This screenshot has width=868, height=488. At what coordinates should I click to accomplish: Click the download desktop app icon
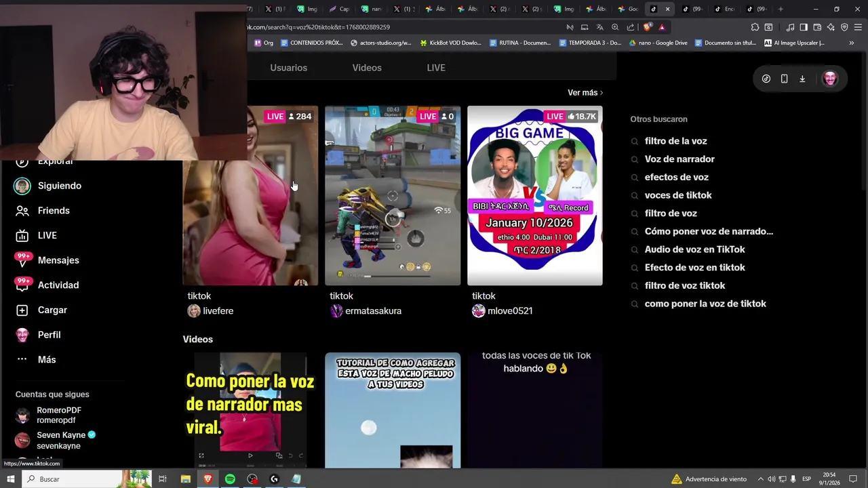[802, 79]
